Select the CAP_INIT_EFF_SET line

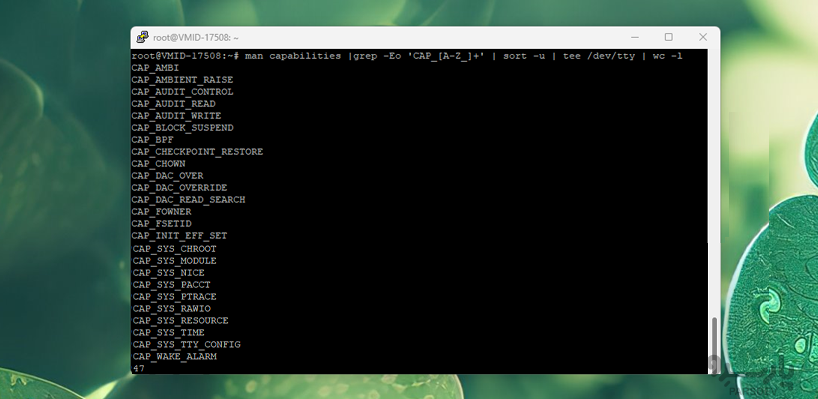point(179,236)
